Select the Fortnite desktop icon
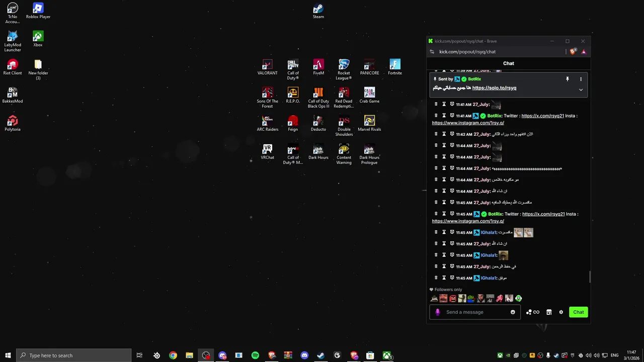 [395, 67]
